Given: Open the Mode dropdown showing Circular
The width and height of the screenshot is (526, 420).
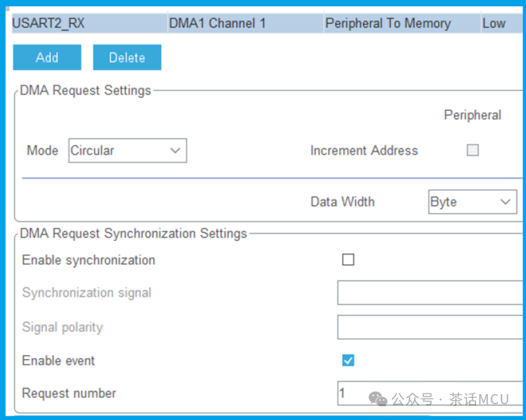Looking at the screenshot, I should (x=127, y=150).
